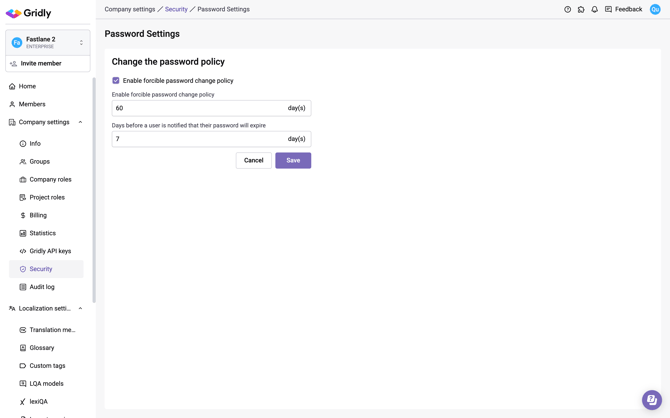Select Members in the sidebar
The height and width of the screenshot is (418, 670).
pos(32,104)
